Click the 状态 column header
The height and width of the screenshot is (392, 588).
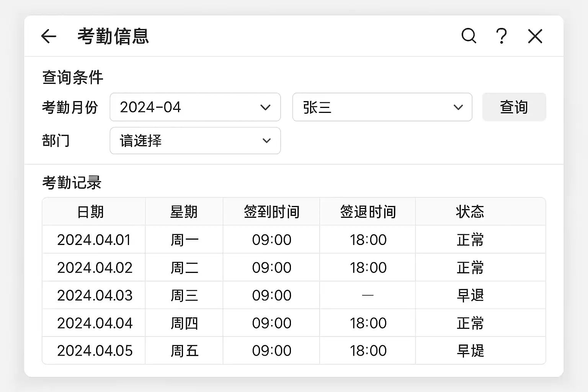tap(470, 212)
